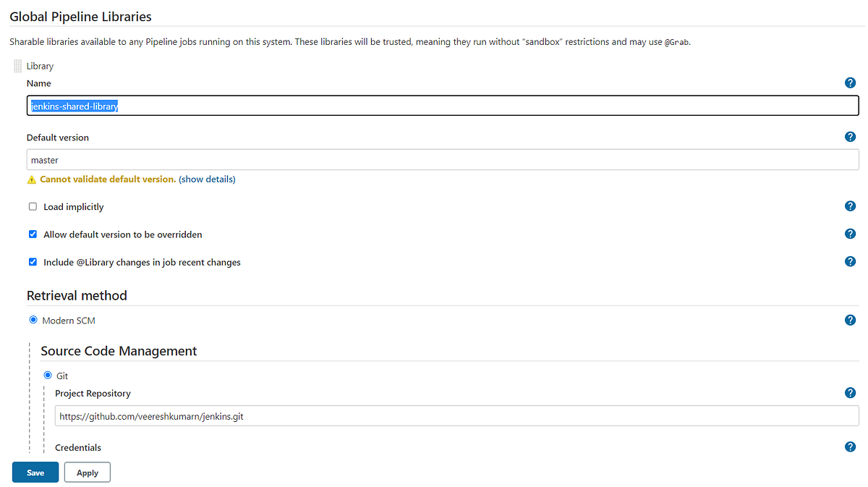Click the Modern SCM help icon
The width and height of the screenshot is (868, 487).
coord(850,319)
